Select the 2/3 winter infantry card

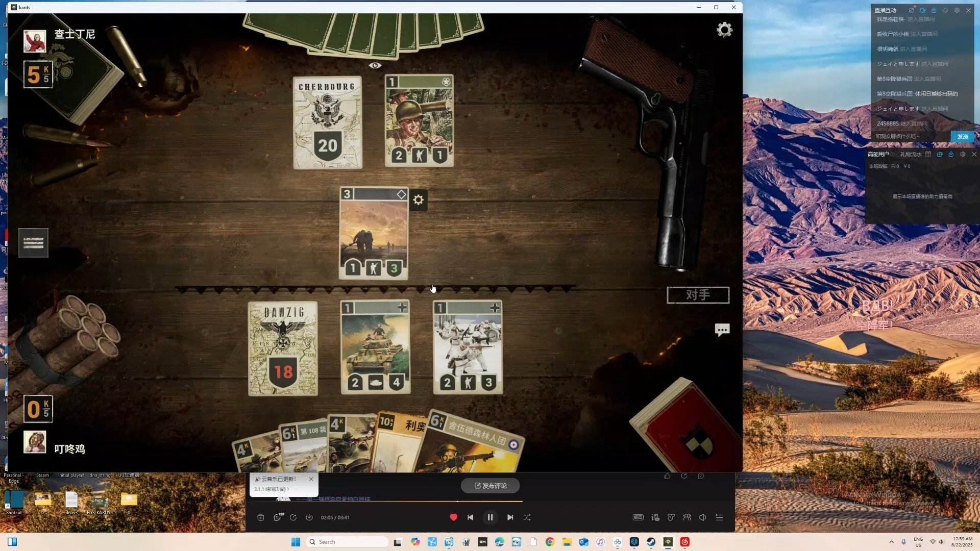coord(468,347)
